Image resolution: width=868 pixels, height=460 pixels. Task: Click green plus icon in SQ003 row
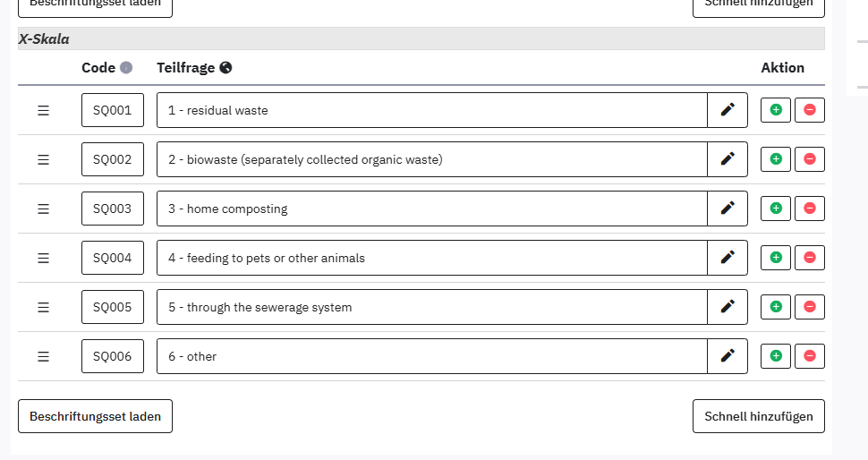pos(776,209)
